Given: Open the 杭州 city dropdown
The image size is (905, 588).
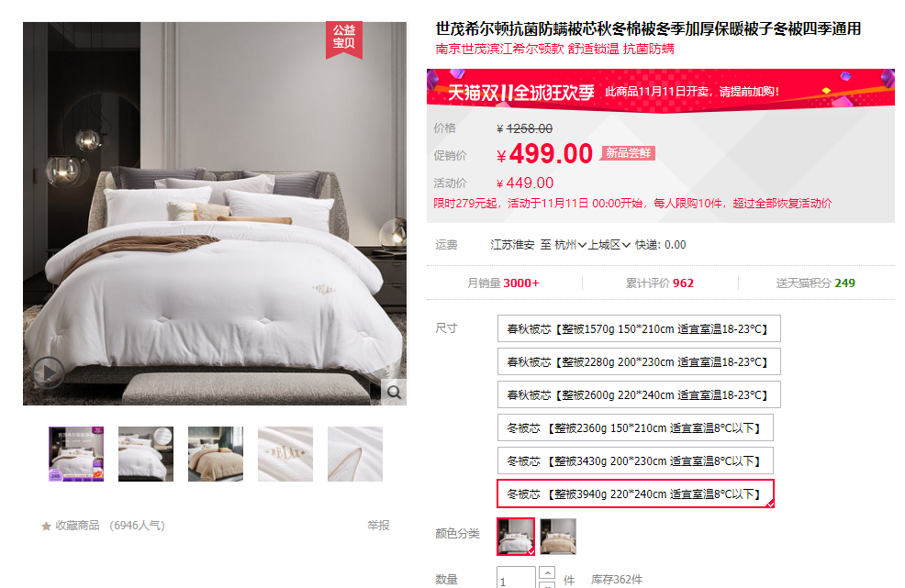Looking at the screenshot, I should tap(570, 245).
